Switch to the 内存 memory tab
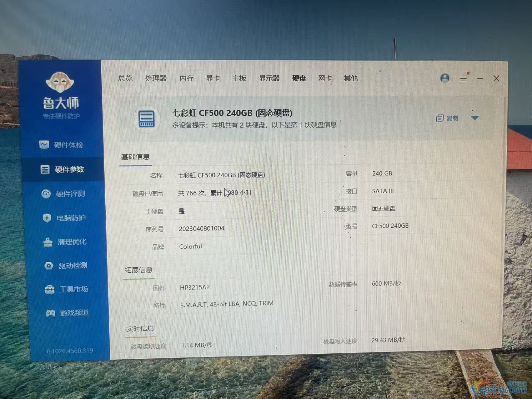This screenshot has height=399, width=532. [x=187, y=78]
